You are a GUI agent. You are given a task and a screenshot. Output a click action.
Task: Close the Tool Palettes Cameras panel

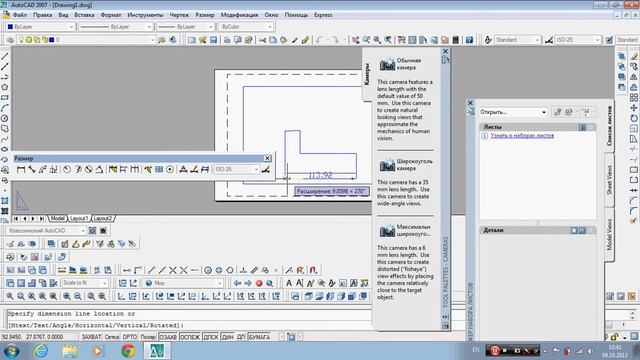coord(445,51)
